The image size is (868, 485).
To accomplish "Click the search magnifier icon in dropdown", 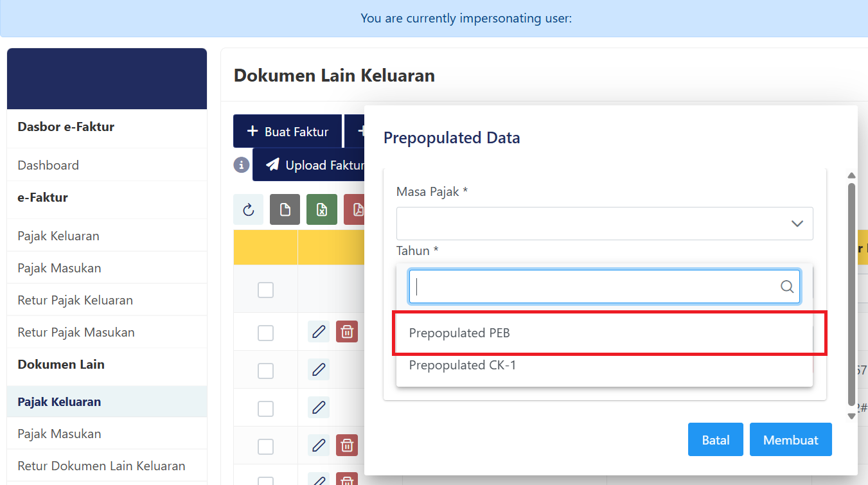I will click(x=787, y=287).
